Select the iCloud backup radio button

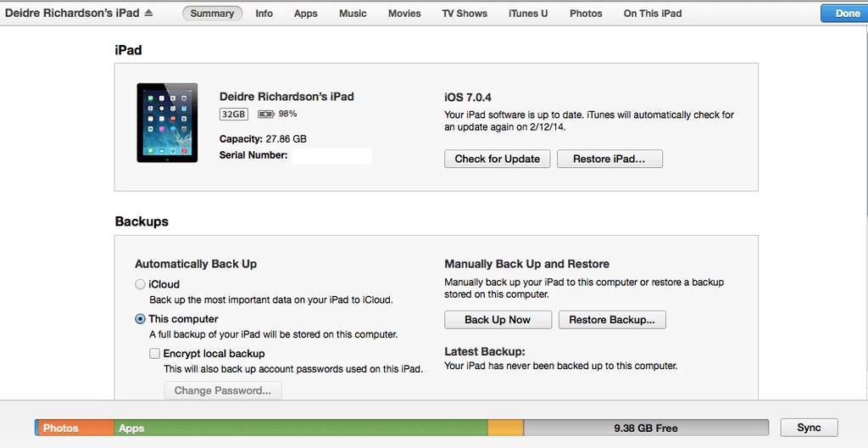point(140,284)
